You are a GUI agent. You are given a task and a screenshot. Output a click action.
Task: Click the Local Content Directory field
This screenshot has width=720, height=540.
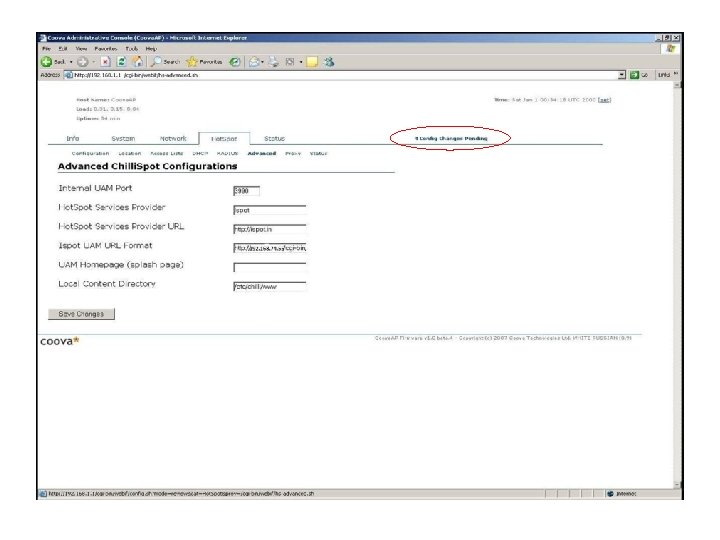pos(270,287)
